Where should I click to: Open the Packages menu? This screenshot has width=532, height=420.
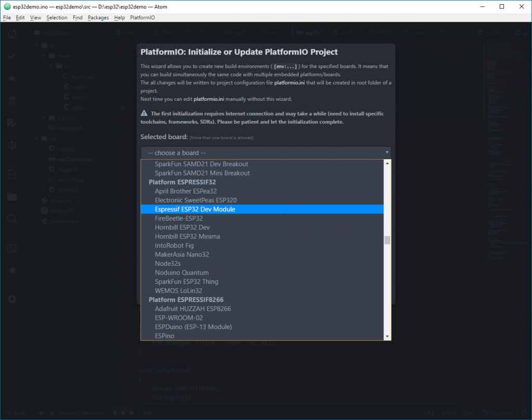(98, 18)
